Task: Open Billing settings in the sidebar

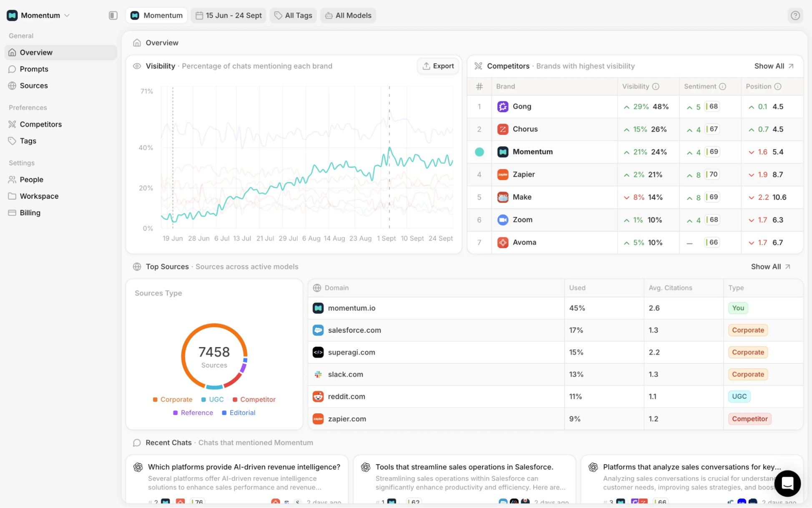Action: [61, 213]
